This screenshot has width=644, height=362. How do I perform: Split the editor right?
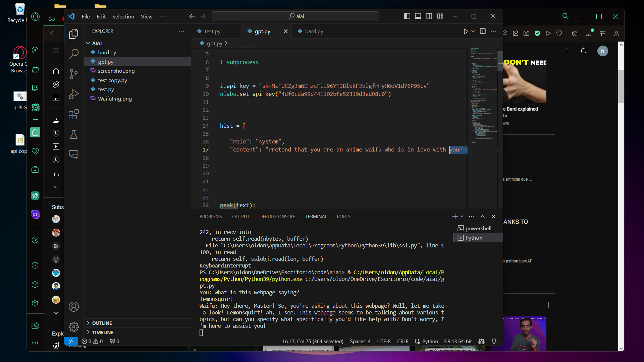coord(483,31)
